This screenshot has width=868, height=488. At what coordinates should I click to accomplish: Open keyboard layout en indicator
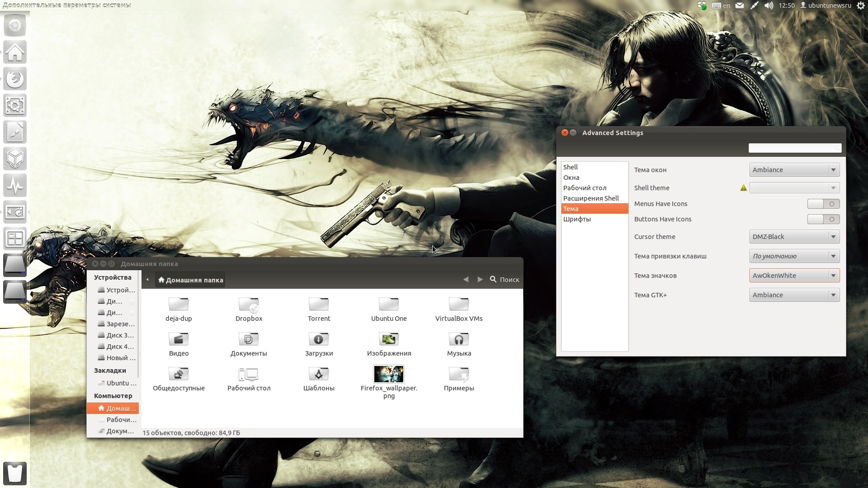[721, 5]
